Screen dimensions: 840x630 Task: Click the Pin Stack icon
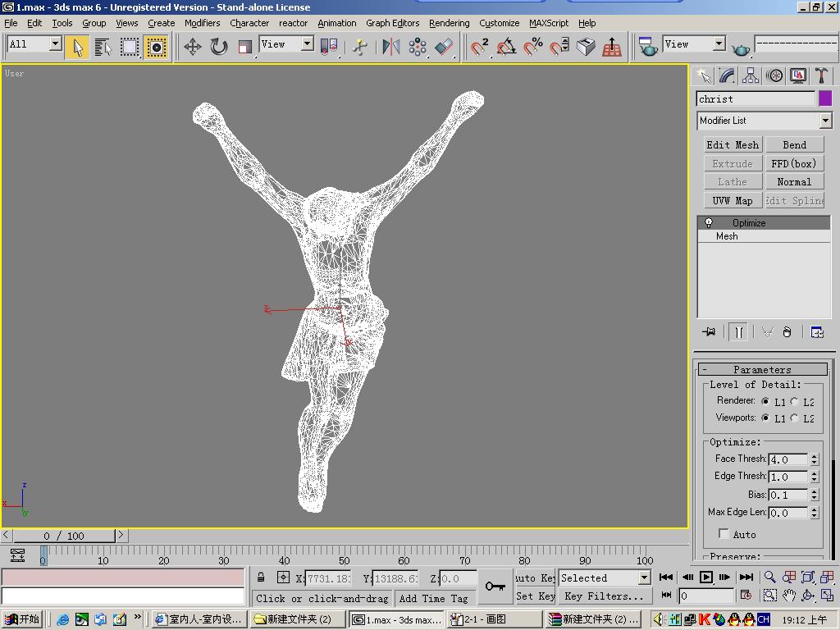point(710,332)
